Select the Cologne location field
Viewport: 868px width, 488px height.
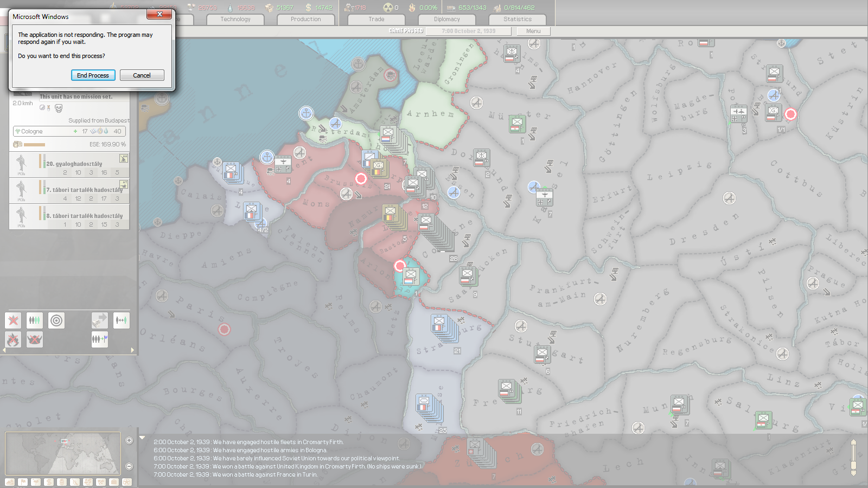coord(69,131)
